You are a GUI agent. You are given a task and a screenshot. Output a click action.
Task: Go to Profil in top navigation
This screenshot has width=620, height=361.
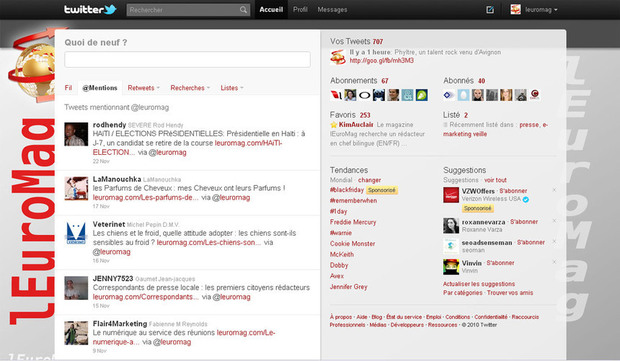(x=300, y=9)
